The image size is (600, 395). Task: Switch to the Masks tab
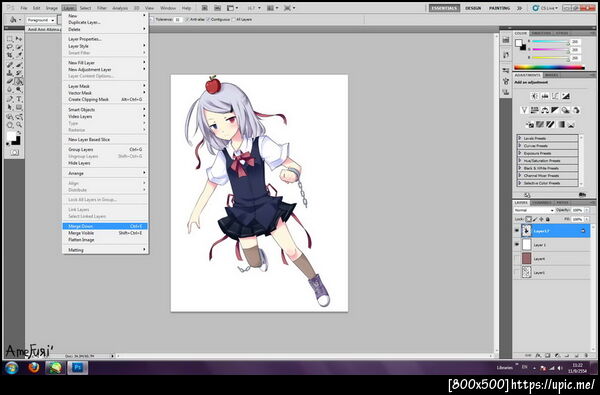[x=551, y=75]
